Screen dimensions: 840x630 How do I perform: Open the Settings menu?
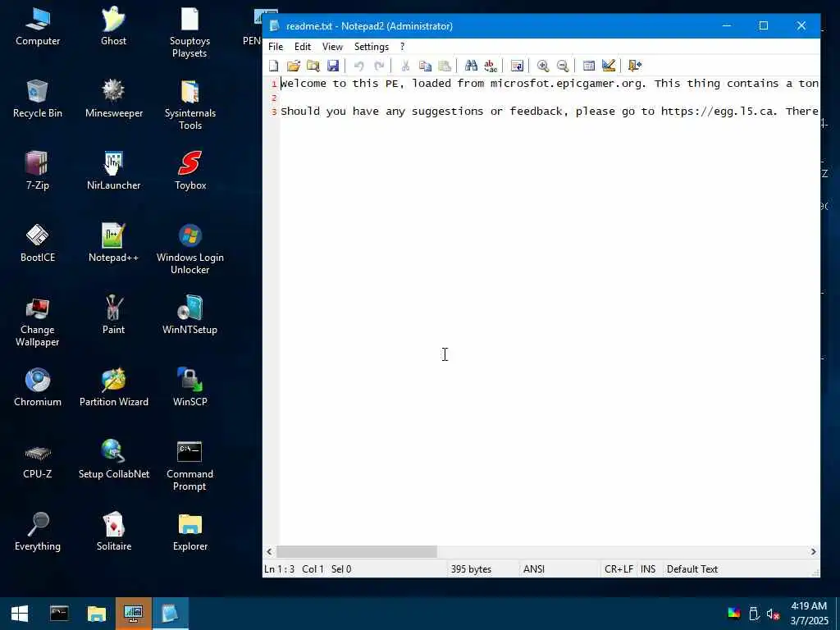click(x=372, y=47)
